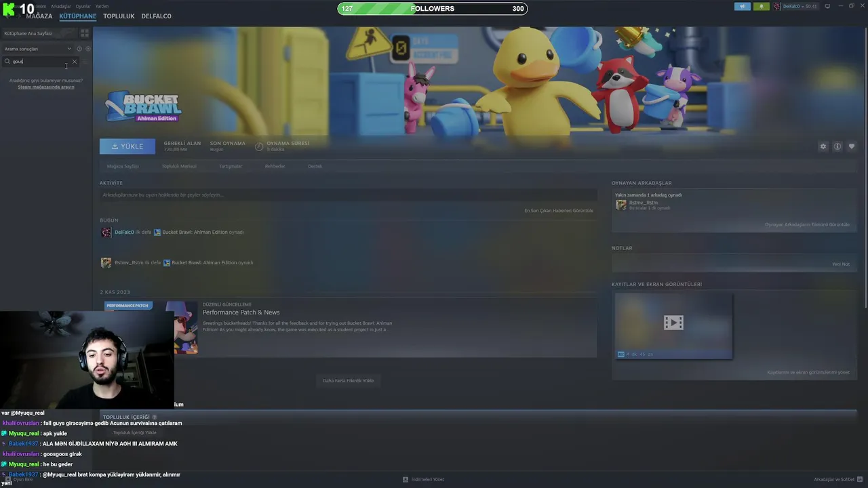
Task: Open the TOPLULUK community tab
Action: [x=119, y=16]
